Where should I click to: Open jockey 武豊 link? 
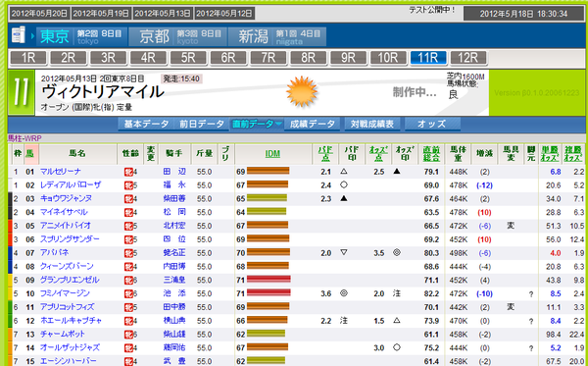(x=174, y=361)
